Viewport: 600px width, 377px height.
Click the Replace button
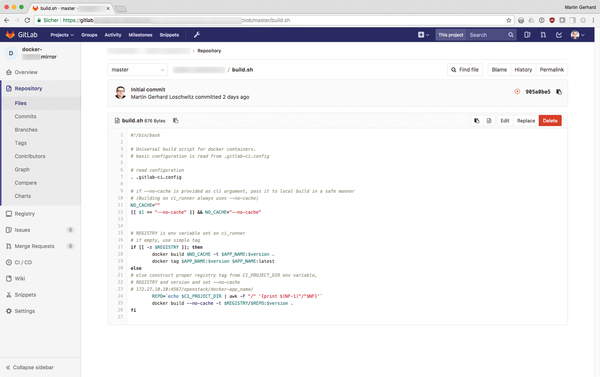[526, 121]
